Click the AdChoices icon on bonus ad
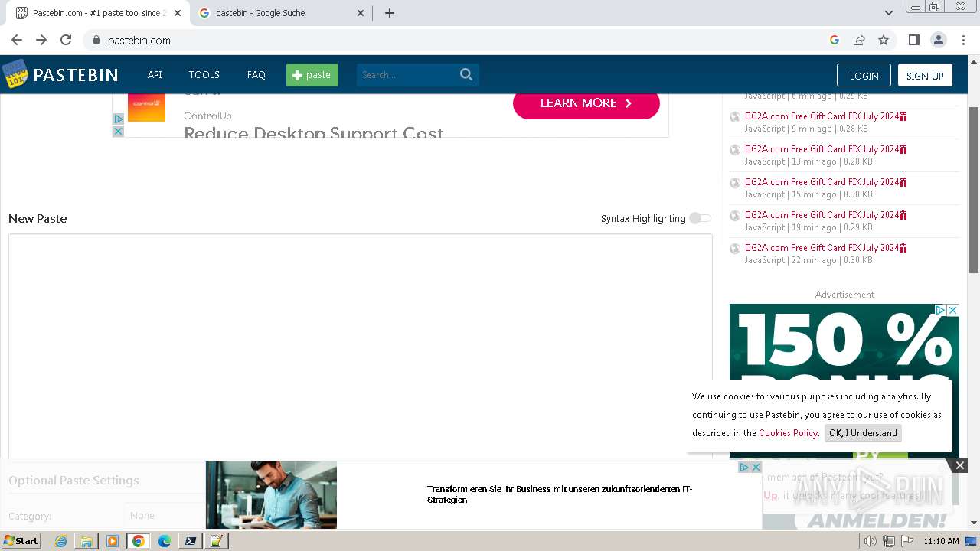This screenshot has height=551, width=980. 941,310
